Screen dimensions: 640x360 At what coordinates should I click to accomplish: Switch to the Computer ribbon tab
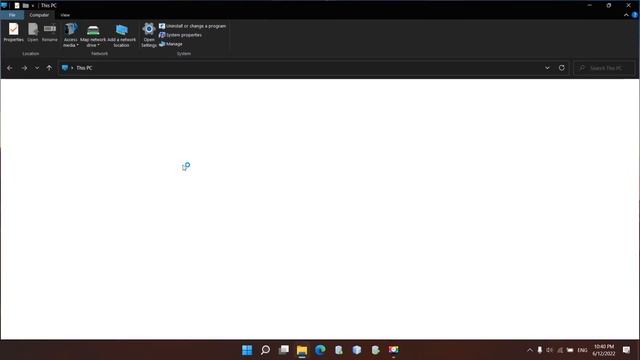click(x=39, y=15)
